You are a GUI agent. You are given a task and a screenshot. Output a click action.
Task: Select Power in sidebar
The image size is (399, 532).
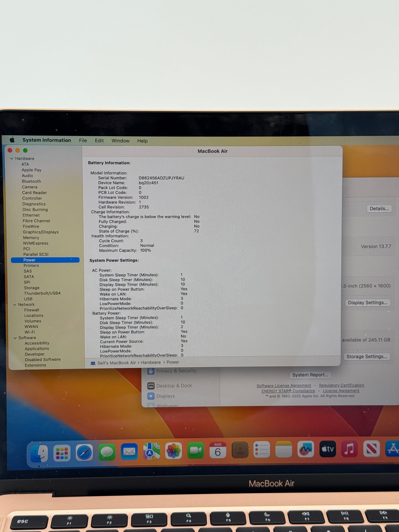click(x=45, y=260)
